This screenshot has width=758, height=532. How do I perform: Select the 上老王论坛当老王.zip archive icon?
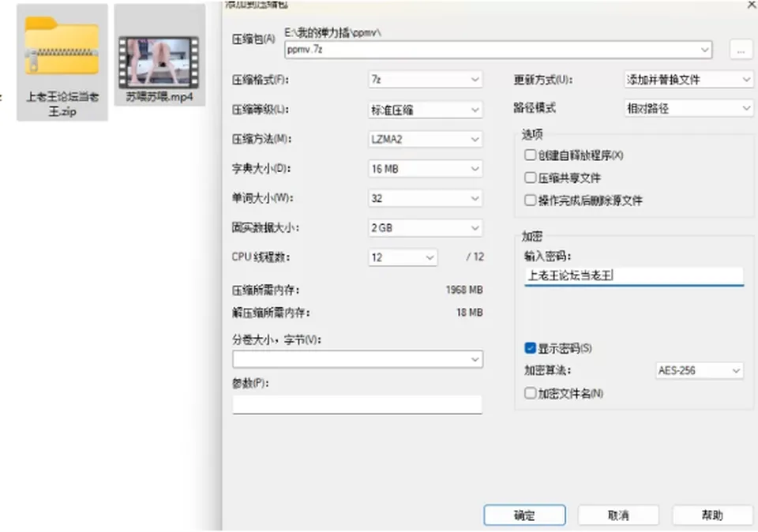pos(62,47)
